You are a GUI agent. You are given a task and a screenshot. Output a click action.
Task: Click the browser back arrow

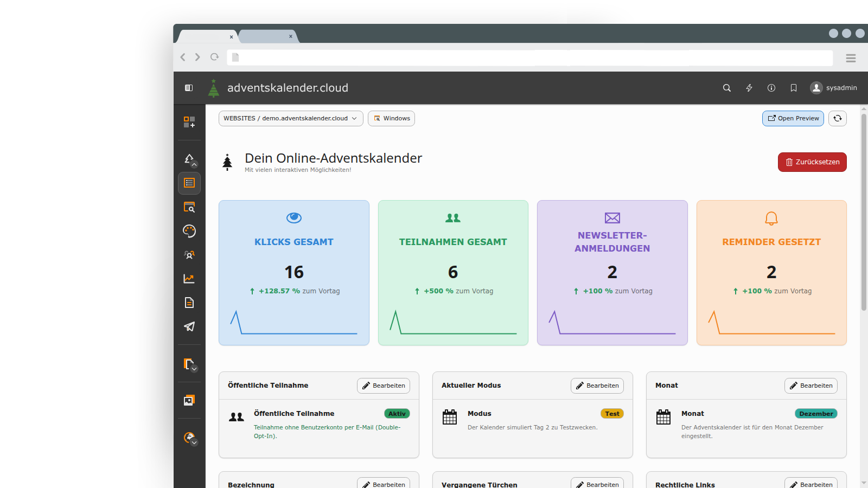click(x=183, y=57)
